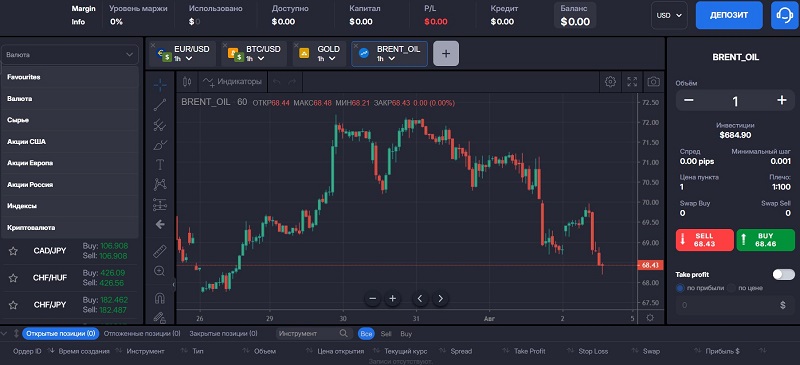
Task: Zoom out the chart with minus button
Action: (372, 299)
